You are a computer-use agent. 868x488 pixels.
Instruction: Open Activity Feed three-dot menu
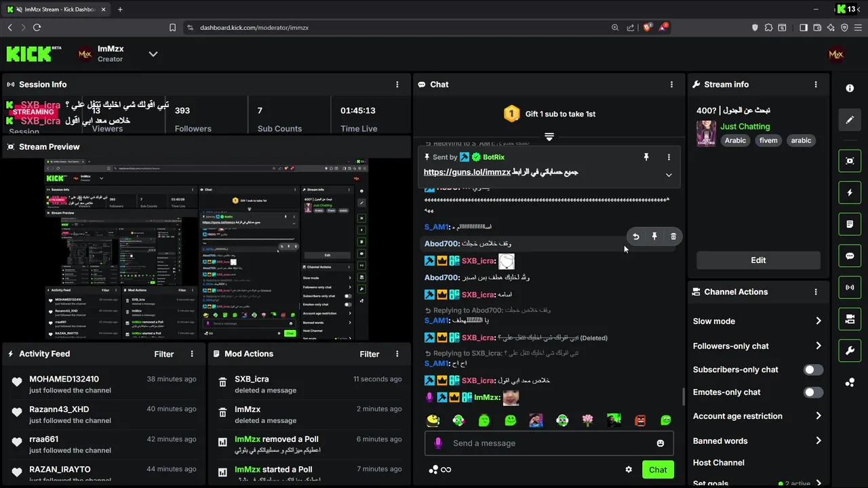pos(192,354)
